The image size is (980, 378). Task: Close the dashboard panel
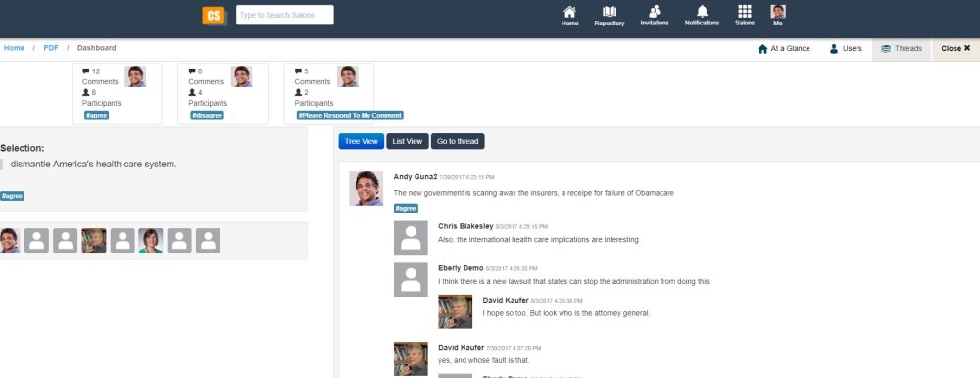955,49
